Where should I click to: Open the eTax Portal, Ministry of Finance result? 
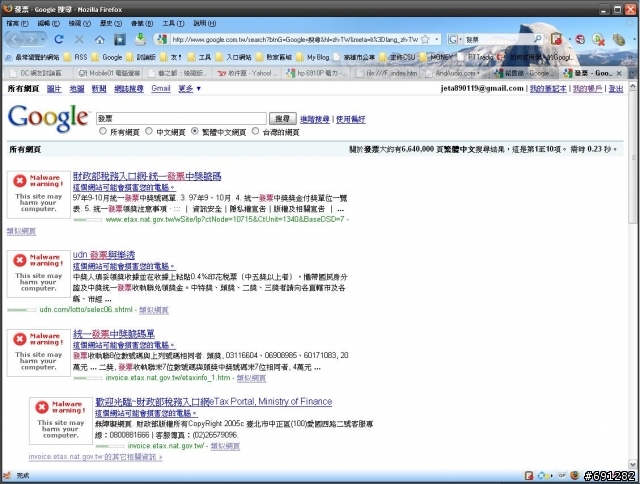213,402
